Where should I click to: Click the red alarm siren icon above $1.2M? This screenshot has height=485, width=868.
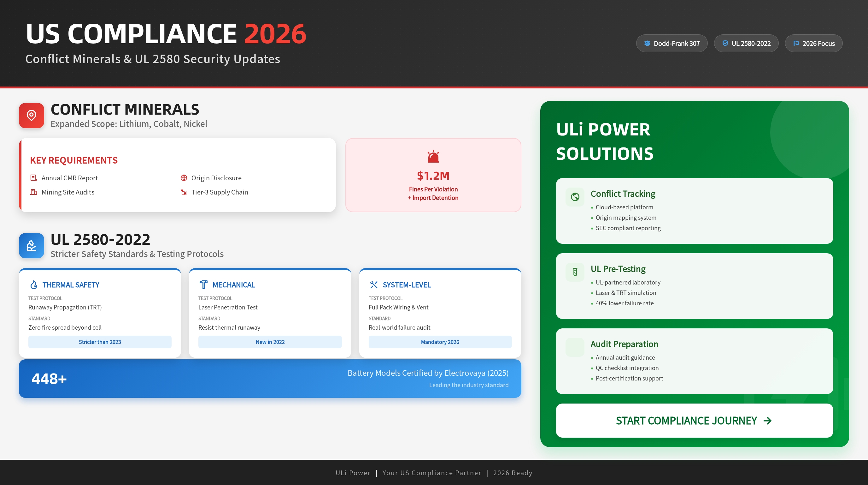coord(433,157)
